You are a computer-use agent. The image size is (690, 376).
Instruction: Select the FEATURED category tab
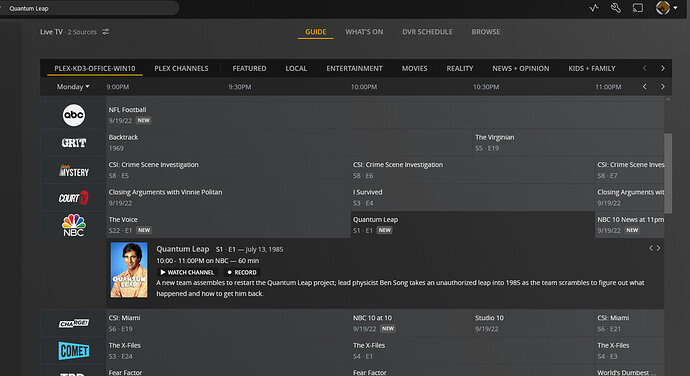(x=249, y=68)
